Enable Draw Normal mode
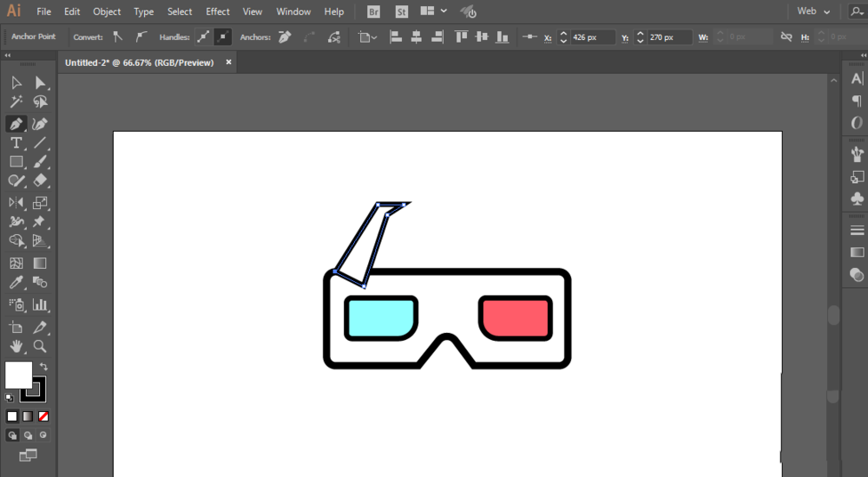The height and width of the screenshot is (477, 868). click(12, 435)
